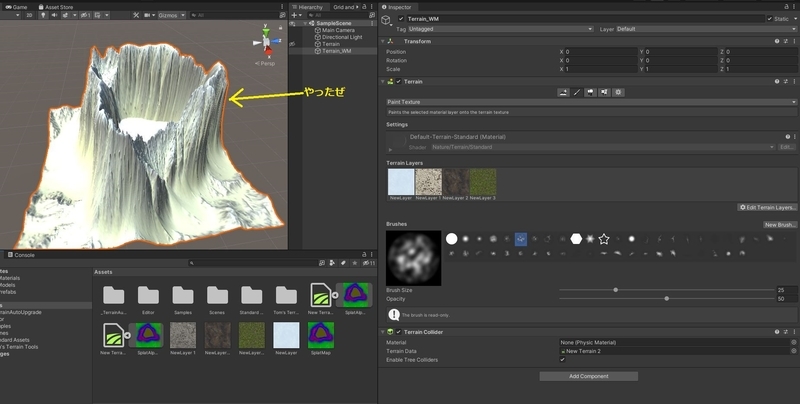Open the Paint Texture mode dropdown
The height and width of the screenshot is (404, 800).
591,102
